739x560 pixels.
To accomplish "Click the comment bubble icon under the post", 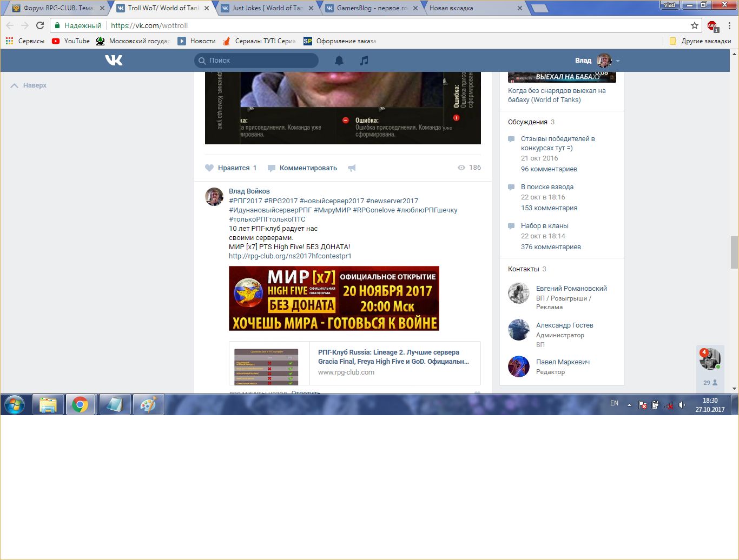I will click(272, 168).
